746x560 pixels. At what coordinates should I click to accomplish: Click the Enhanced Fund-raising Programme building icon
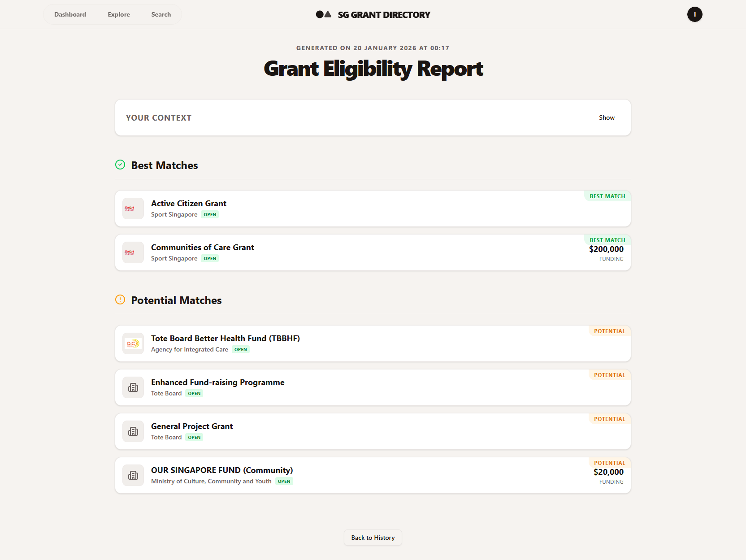pyautogui.click(x=133, y=387)
